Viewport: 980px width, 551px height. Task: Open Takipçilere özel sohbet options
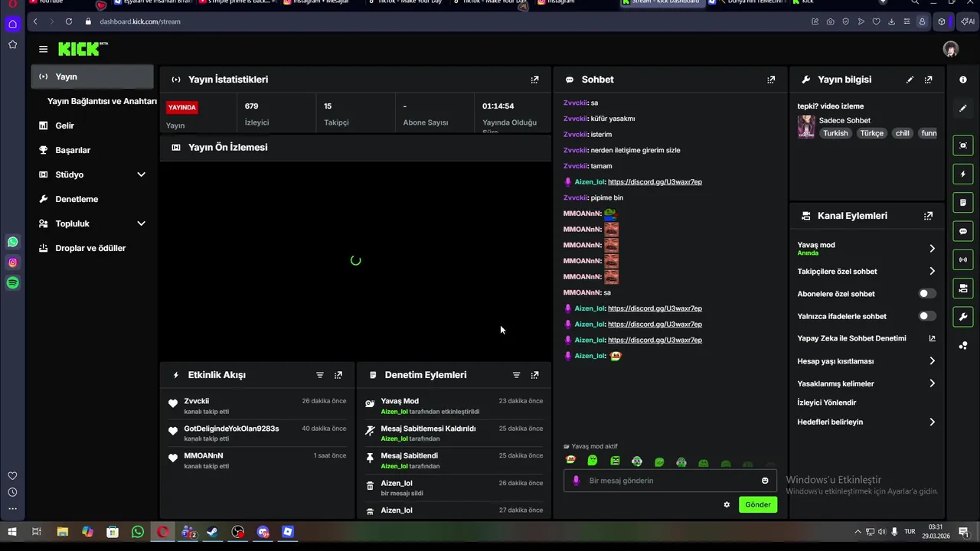[932, 271]
